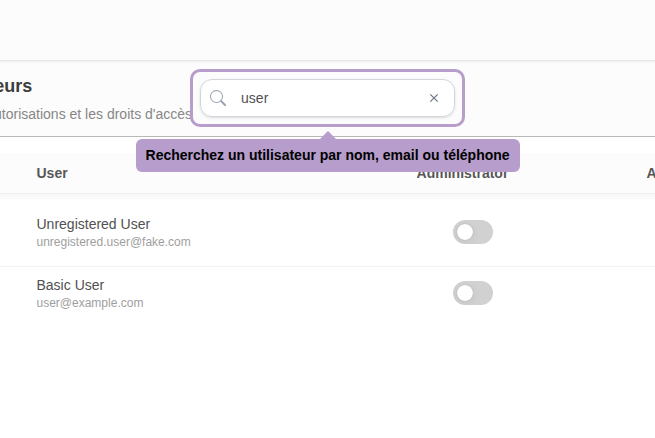This screenshot has width=655, height=438.
Task: Open the "Basic User" name entry
Action: [70, 285]
